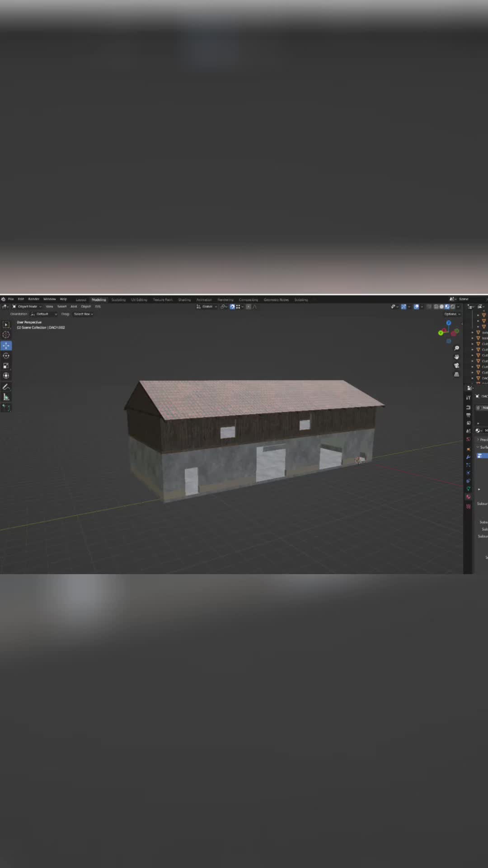The image size is (488, 868).
Task: Click the pan hand viewport icon
Action: tap(456, 357)
